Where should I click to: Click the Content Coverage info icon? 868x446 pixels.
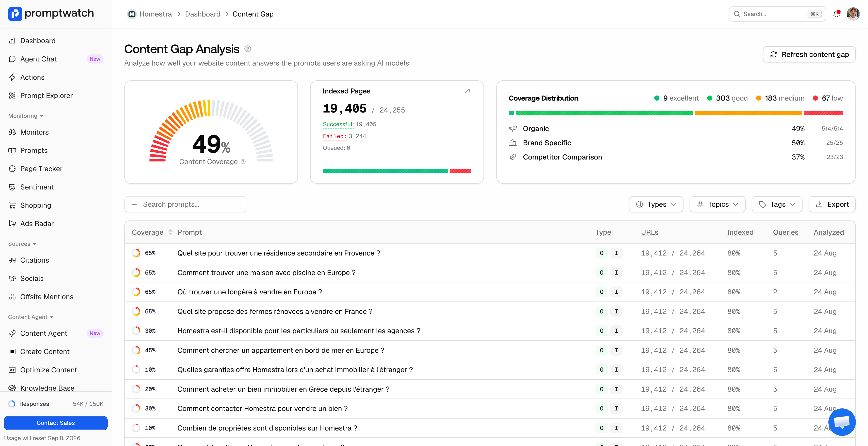pyautogui.click(x=243, y=162)
